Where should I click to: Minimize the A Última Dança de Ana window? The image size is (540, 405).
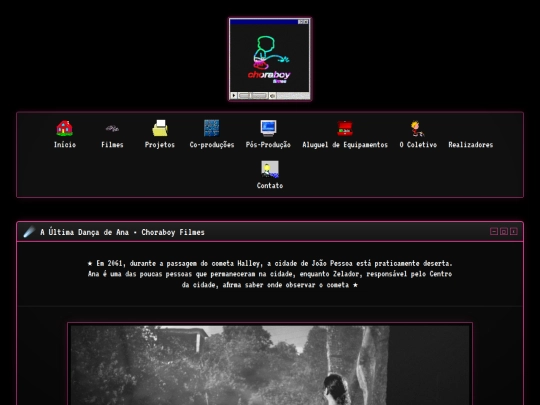494,231
